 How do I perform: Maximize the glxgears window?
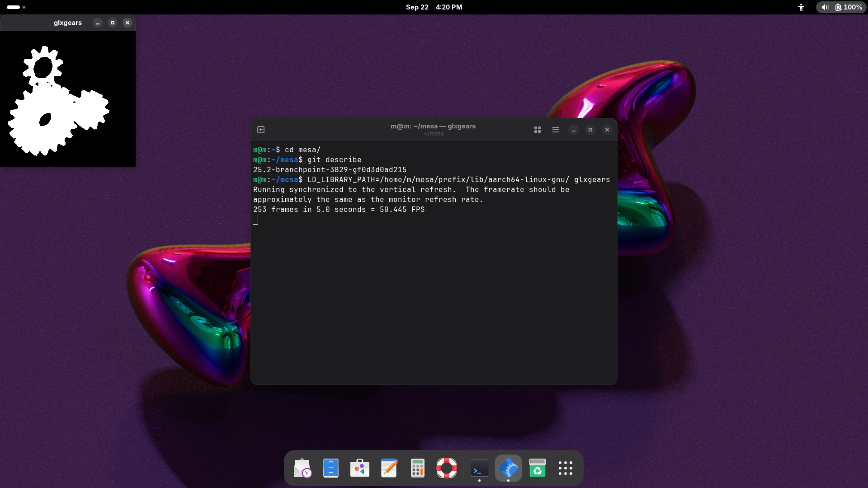click(113, 23)
